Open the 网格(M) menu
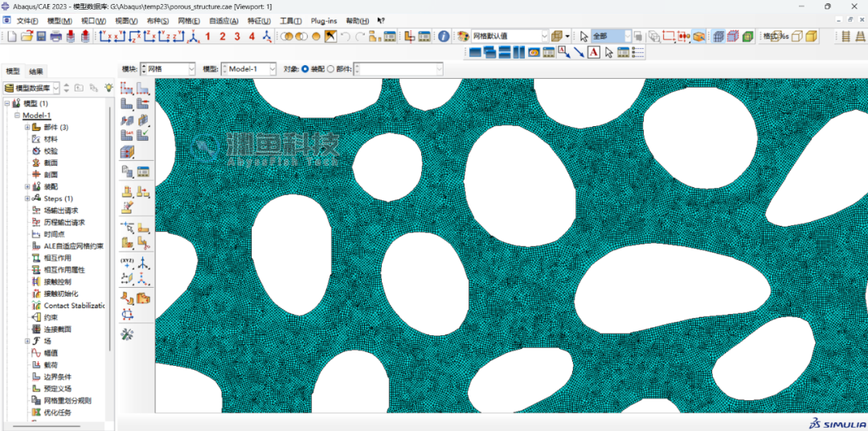Viewport: 868px width, 431px height. [189, 20]
